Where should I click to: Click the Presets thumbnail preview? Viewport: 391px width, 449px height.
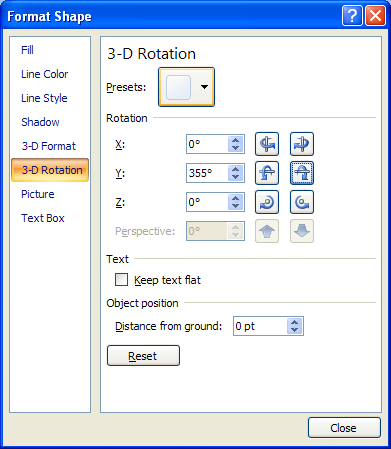(x=179, y=87)
